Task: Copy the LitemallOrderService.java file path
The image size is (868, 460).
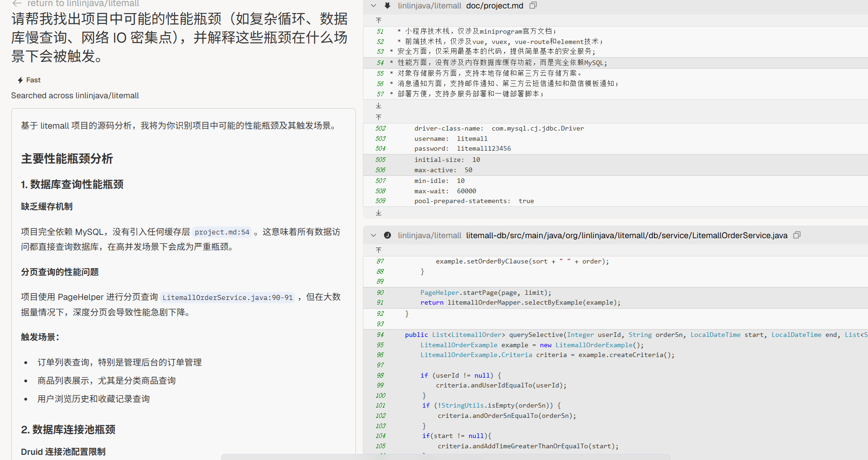Action: pos(797,235)
